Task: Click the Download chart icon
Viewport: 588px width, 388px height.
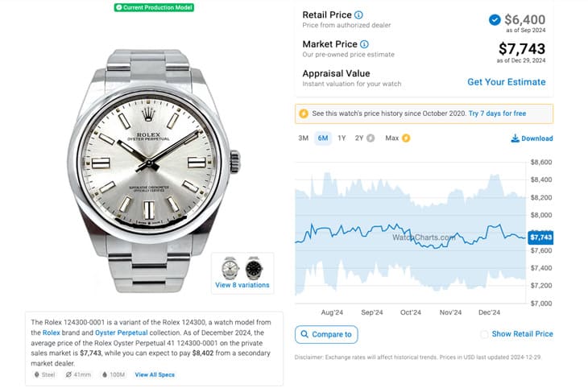Action: click(516, 138)
